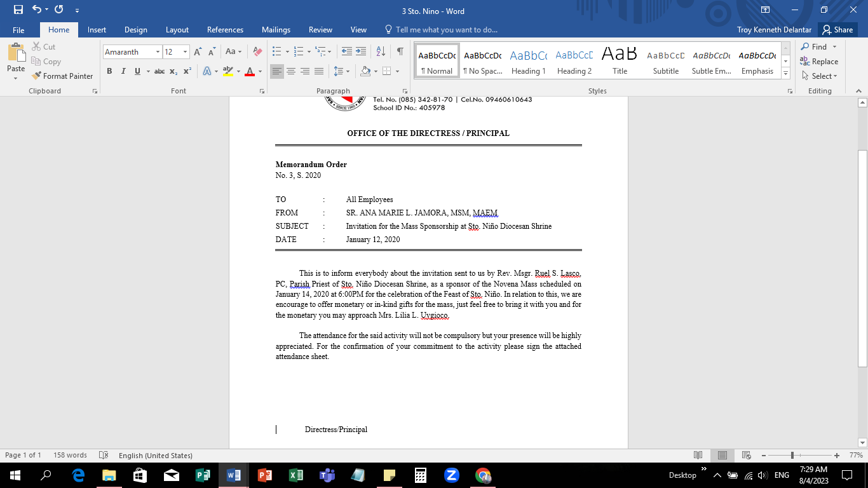Show or hide paragraph marks
This screenshot has width=868, height=488.
tap(400, 51)
